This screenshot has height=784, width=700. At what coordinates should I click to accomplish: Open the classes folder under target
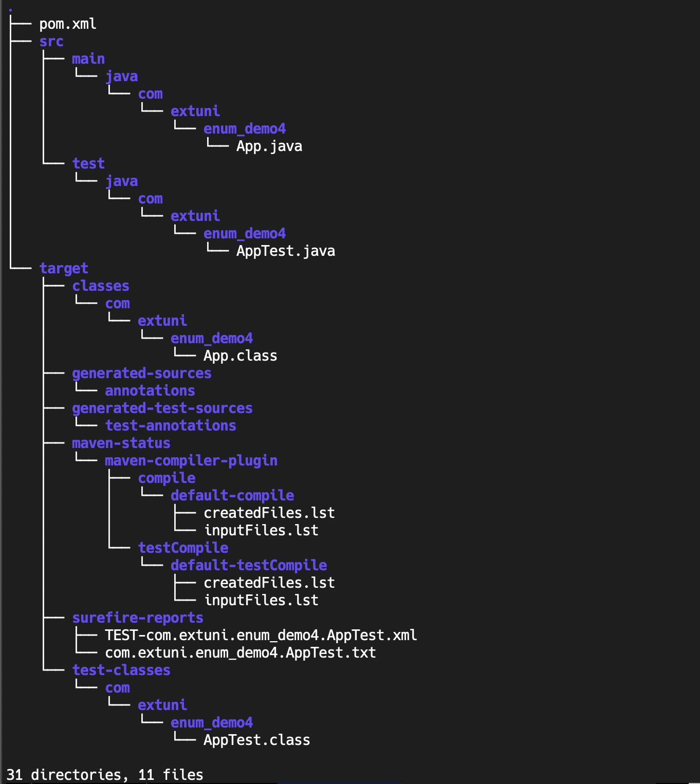coord(101,286)
